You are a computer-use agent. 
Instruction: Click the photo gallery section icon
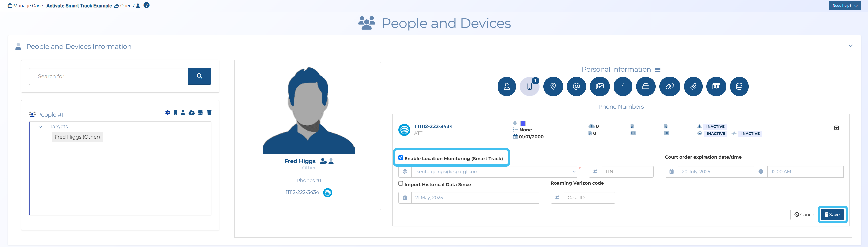(x=600, y=86)
